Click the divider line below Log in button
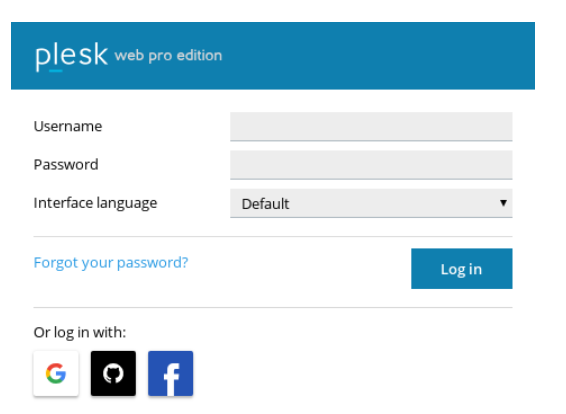 [273, 308]
